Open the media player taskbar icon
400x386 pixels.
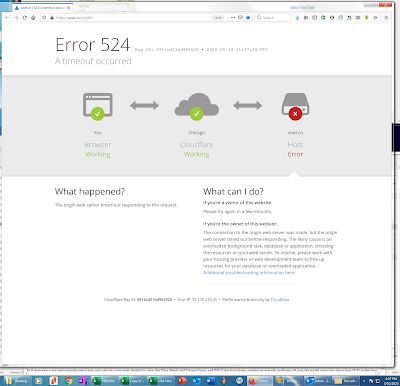click(x=38, y=381)
